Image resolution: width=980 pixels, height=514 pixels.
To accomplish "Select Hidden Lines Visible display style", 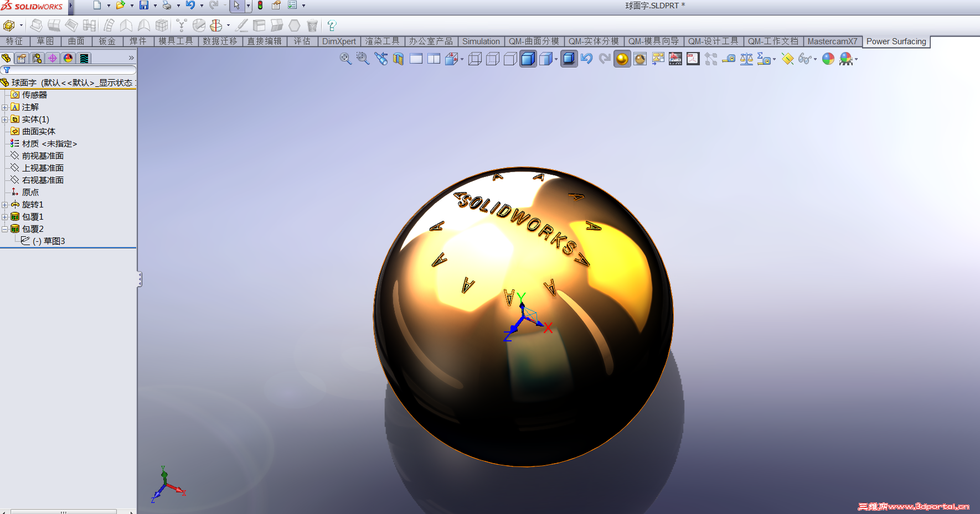I will click(x=493, y=59).
